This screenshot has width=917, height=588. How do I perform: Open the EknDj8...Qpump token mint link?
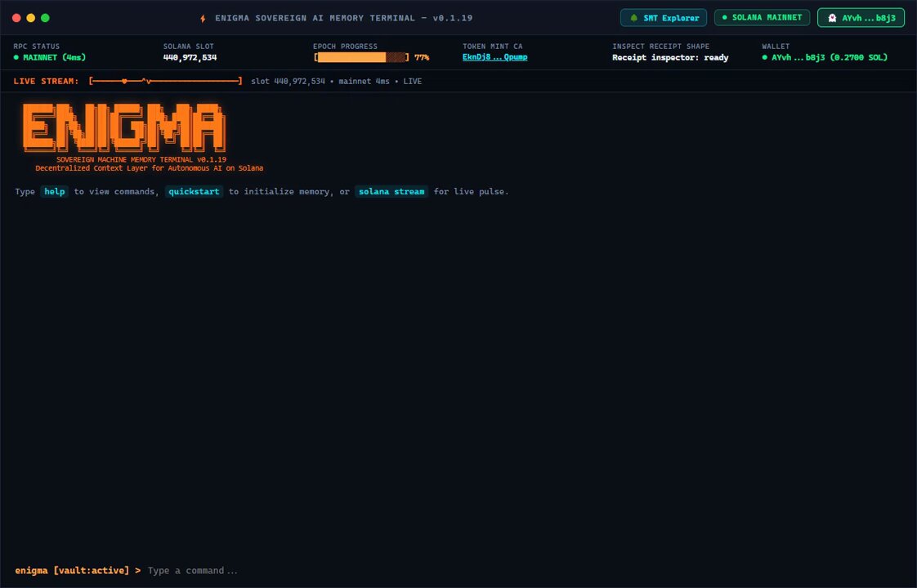tap(494, 57)
